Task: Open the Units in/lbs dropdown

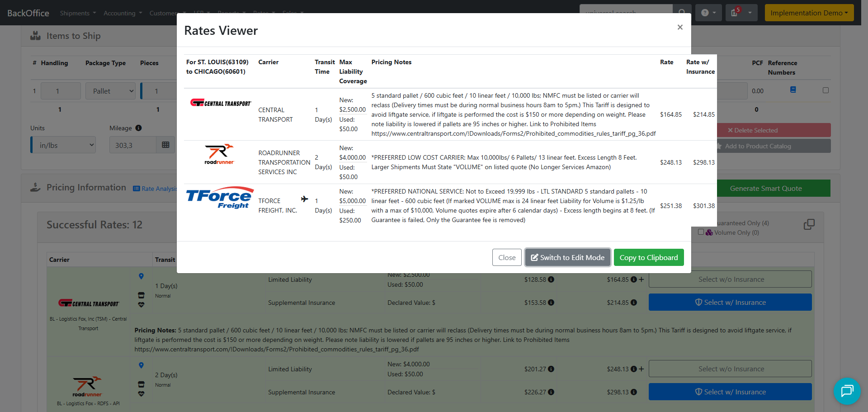Action: click(63, 145)
